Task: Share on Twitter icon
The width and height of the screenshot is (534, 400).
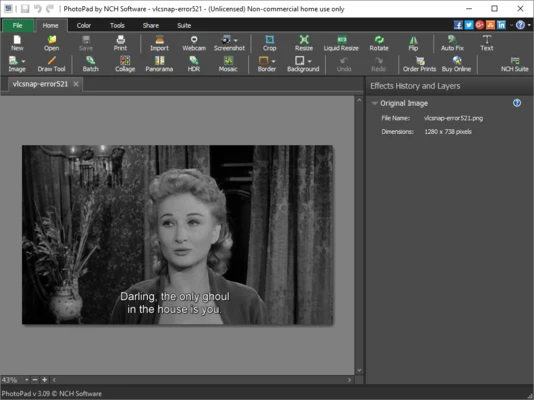Action: 469,25
